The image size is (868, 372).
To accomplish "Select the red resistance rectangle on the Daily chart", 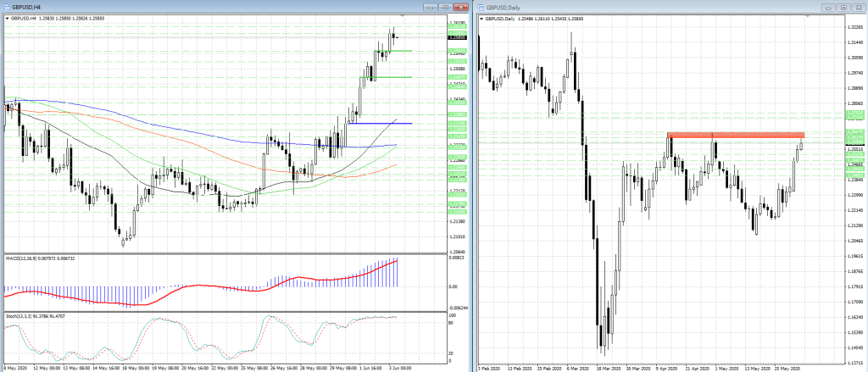I will (x=735, y=135).
